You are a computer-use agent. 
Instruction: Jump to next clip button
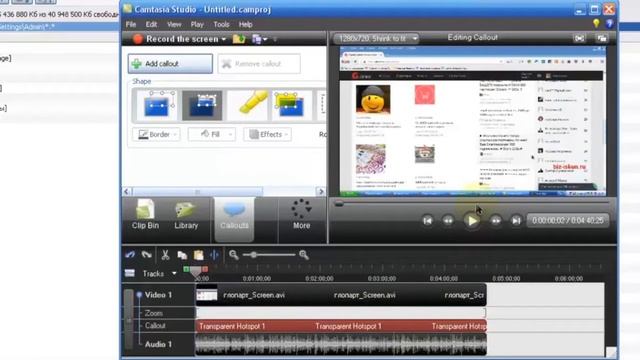coord(516,221)
